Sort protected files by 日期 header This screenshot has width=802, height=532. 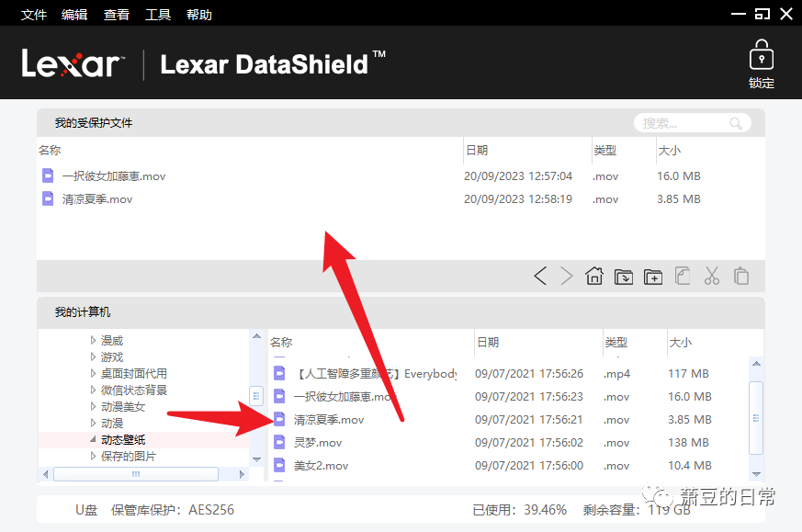coord(477,151)
